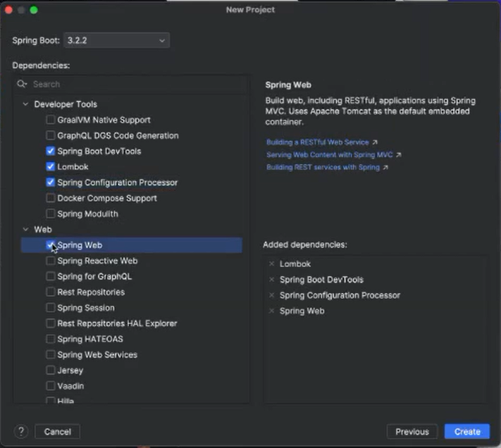Screen dimensions: 501x448
Task: Click the Developer Tools category label
Action: 66,104
